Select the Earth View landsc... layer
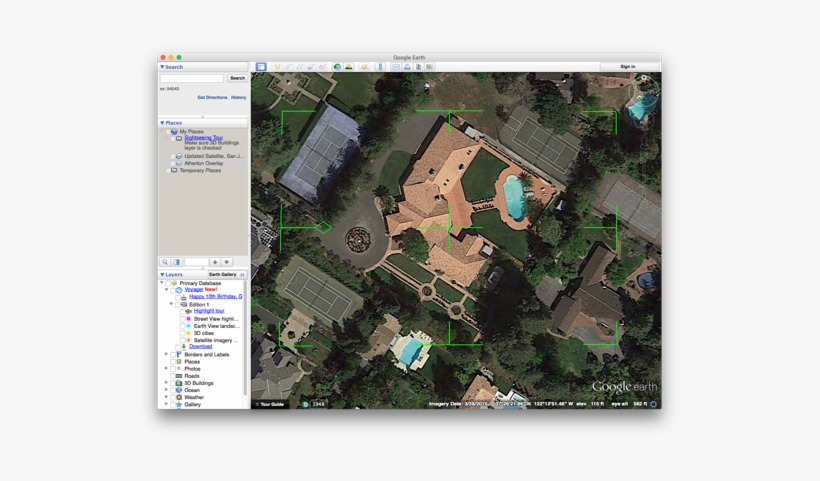 (217, 326)
